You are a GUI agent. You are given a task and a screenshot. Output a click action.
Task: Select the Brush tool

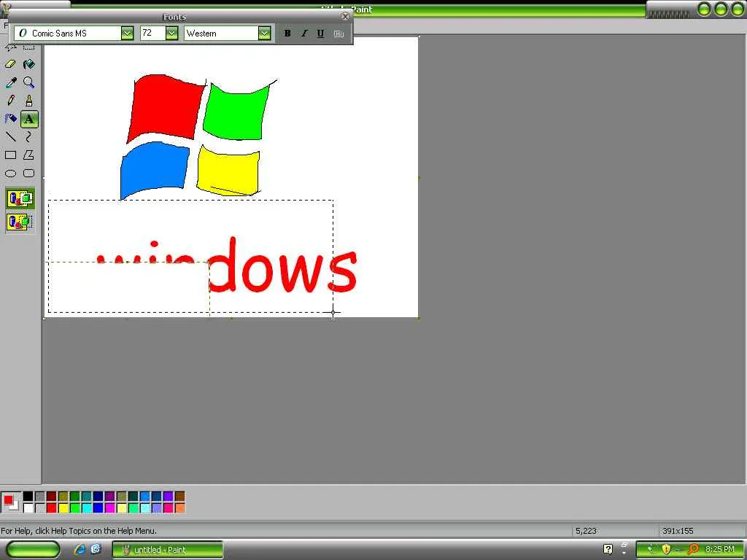pyautogui.click(x=29, y=101)
